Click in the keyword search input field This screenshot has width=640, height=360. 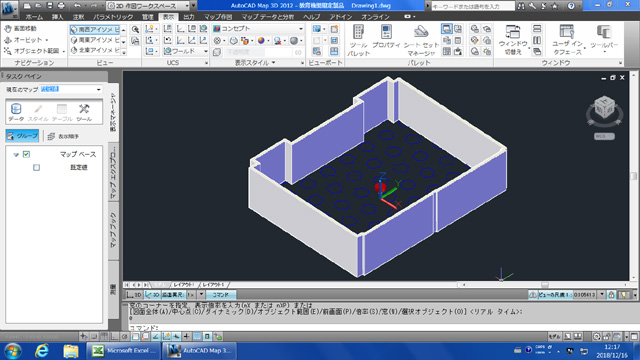pos(473,6)
